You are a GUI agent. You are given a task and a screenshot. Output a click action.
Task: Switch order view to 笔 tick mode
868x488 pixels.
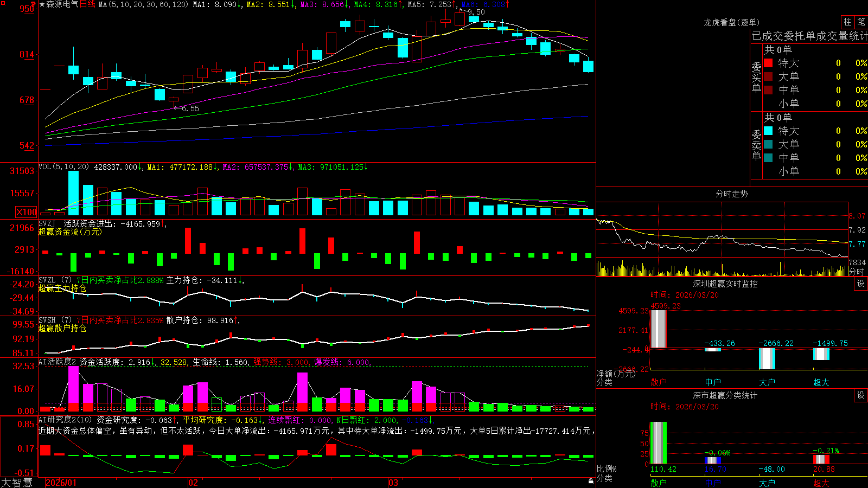click(861, 22)
